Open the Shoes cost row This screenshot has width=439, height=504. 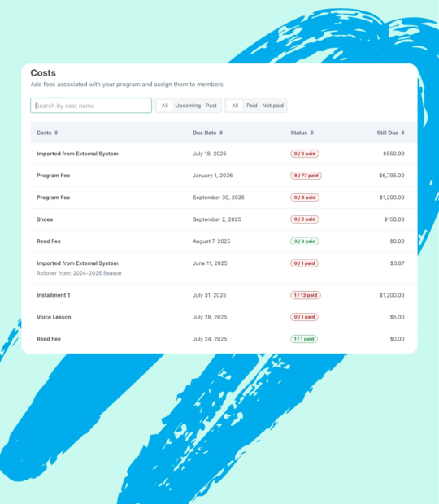click(224, 219)
